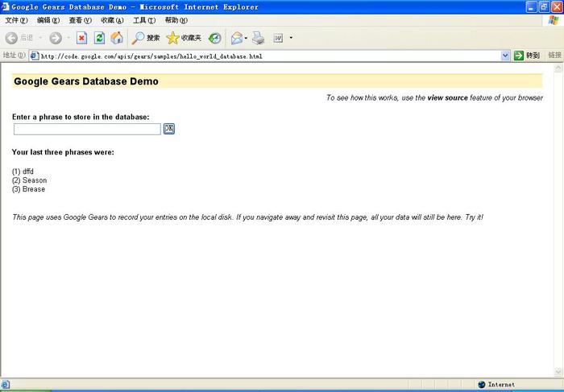
Task: Click the bold 'view source' text
Action: point(447,97)
